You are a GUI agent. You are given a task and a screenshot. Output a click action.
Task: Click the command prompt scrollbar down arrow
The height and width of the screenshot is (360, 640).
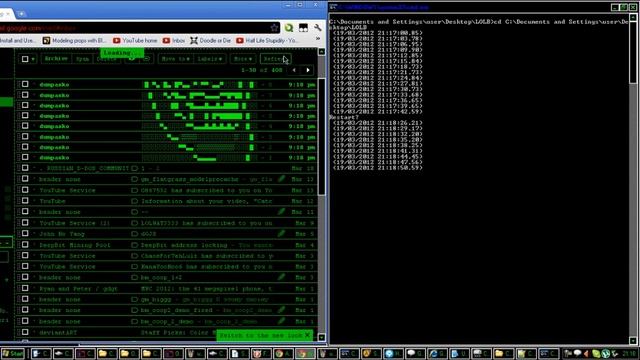coord(633,340)
